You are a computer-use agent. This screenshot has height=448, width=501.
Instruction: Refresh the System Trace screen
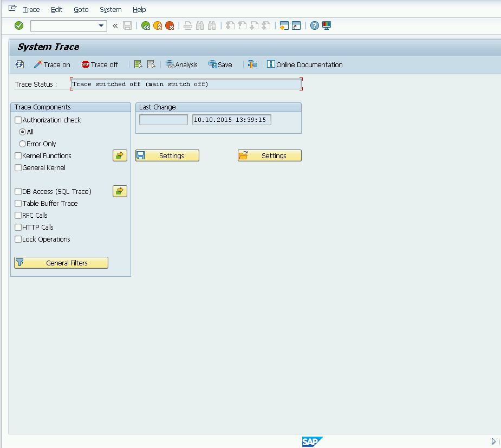19,64
